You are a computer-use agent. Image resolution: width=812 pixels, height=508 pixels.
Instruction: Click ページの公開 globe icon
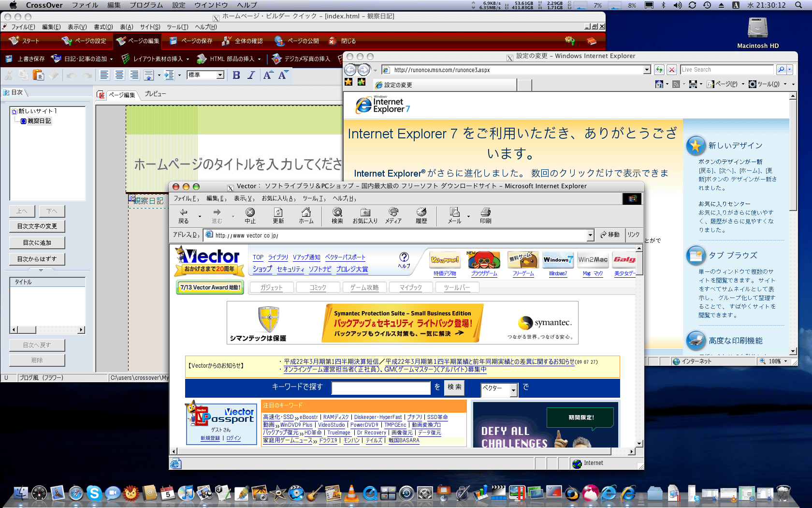[279, 41]
